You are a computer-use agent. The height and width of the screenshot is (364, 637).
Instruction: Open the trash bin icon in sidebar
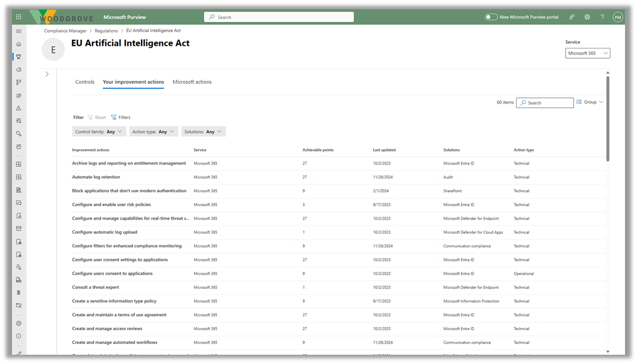coord(19,293)
